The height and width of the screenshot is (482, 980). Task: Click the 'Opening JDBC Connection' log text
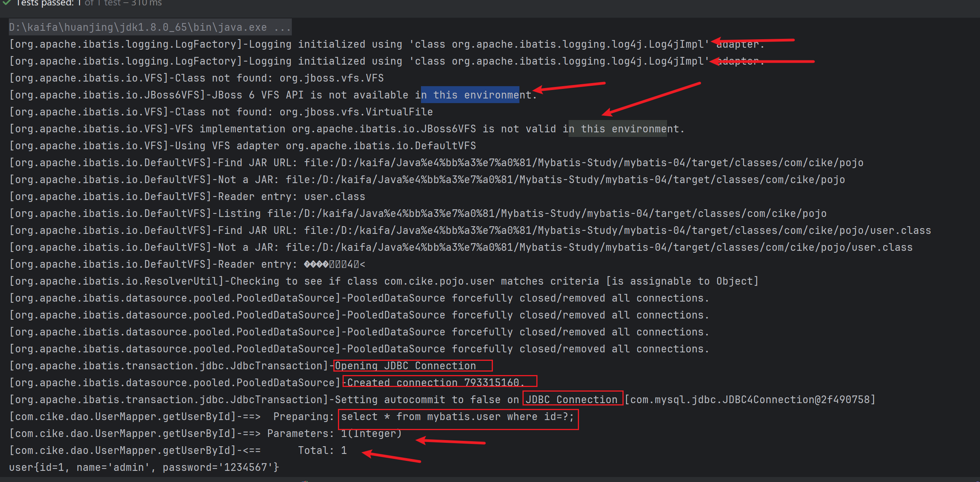406,366
